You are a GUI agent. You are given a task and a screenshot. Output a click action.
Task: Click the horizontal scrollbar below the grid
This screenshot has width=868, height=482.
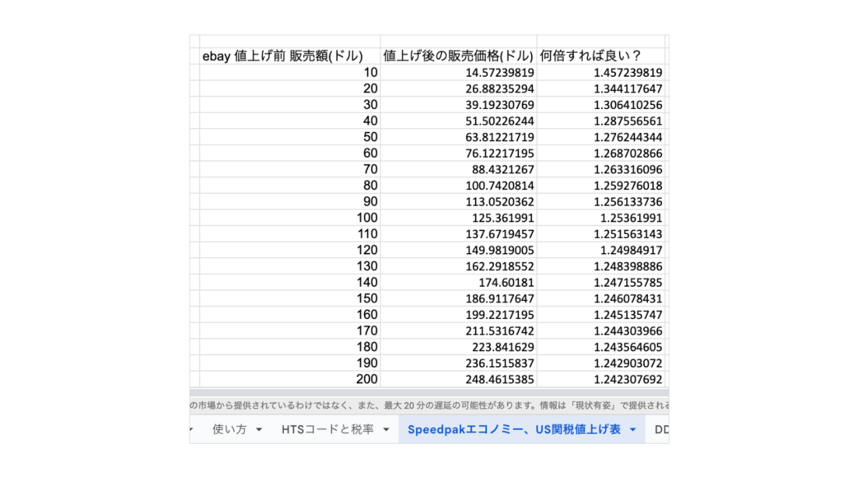[x=428, y=393]
